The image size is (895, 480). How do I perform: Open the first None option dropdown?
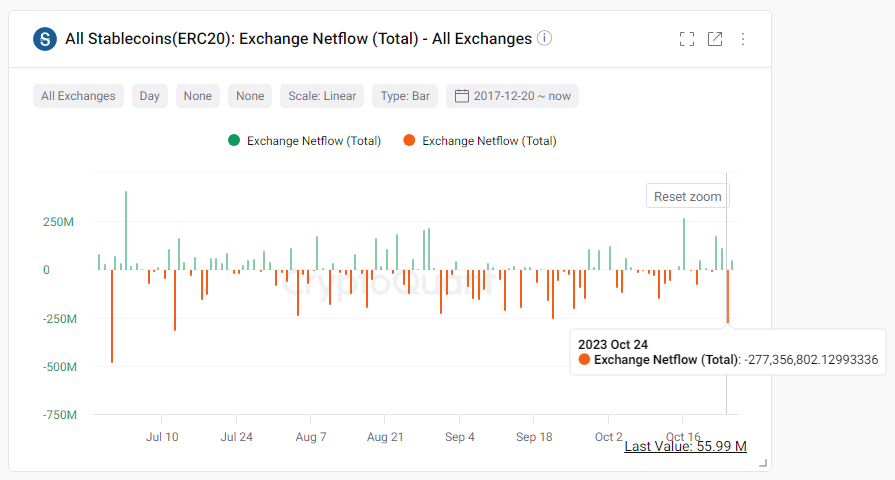197,96
